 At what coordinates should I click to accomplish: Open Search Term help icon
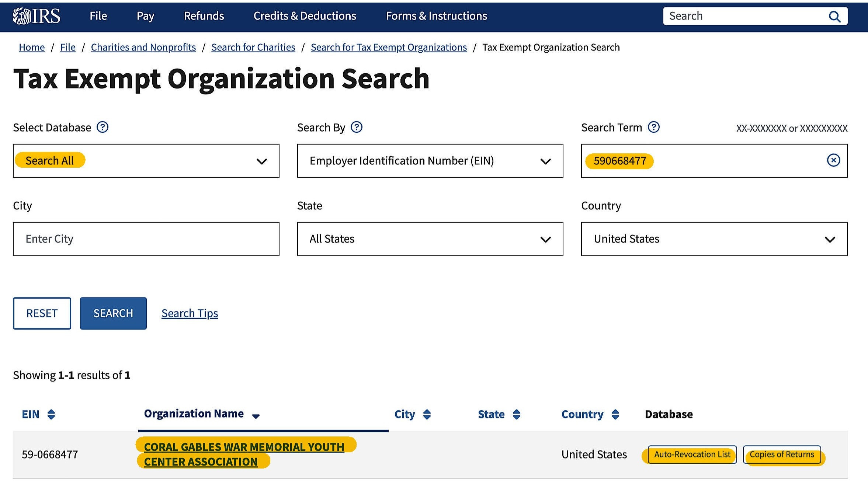coord(653,127)
